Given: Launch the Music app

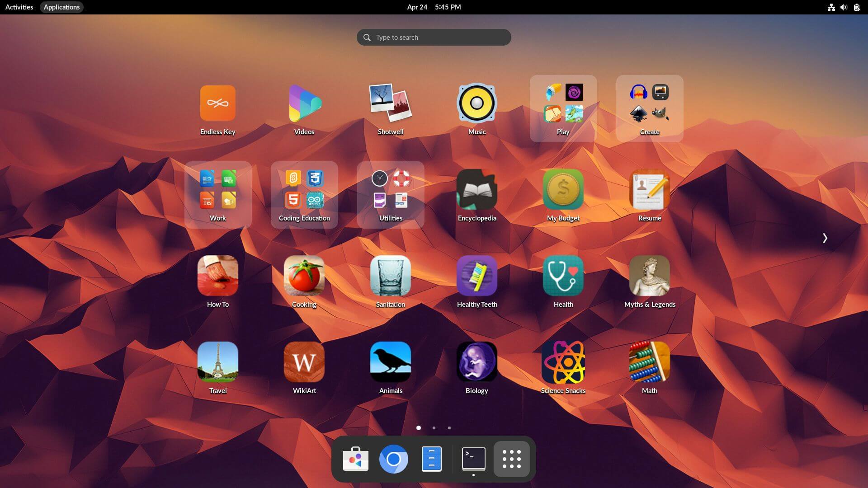Looking at the screenshot, I should pyautogui.click(x=476, y=103).
